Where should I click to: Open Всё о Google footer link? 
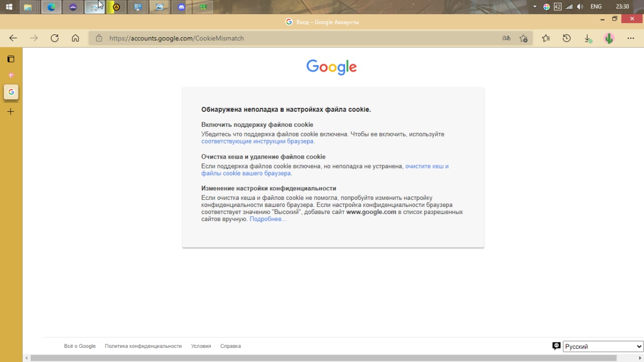[x=80, y=346]
